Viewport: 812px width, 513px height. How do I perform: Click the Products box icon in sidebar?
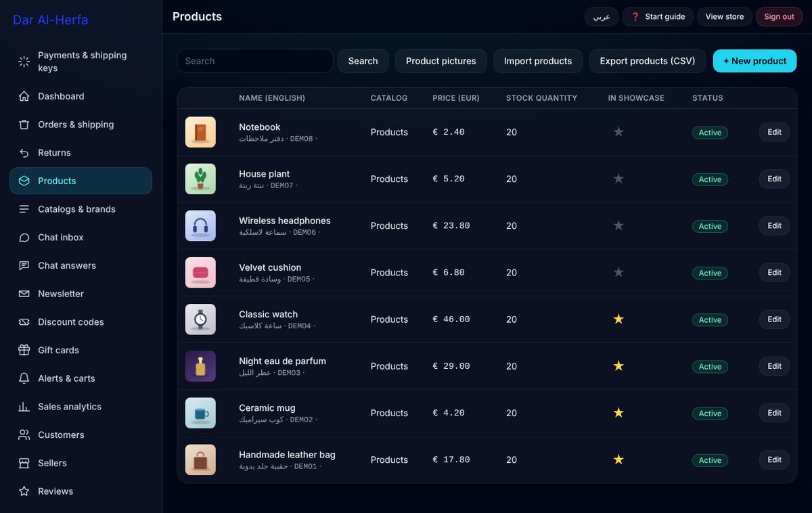tap(24, 181)
